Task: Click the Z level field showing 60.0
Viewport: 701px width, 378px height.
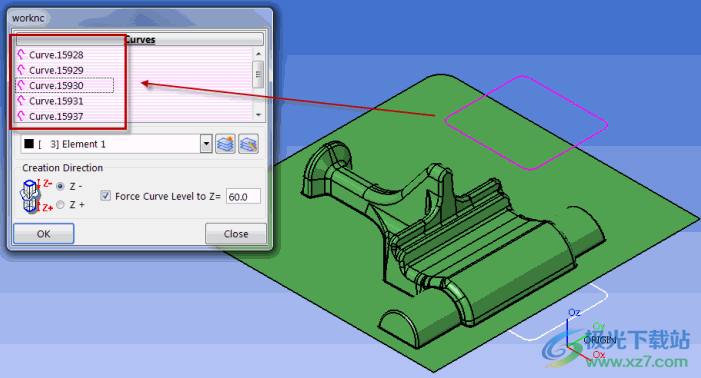Action: point(243,197)
